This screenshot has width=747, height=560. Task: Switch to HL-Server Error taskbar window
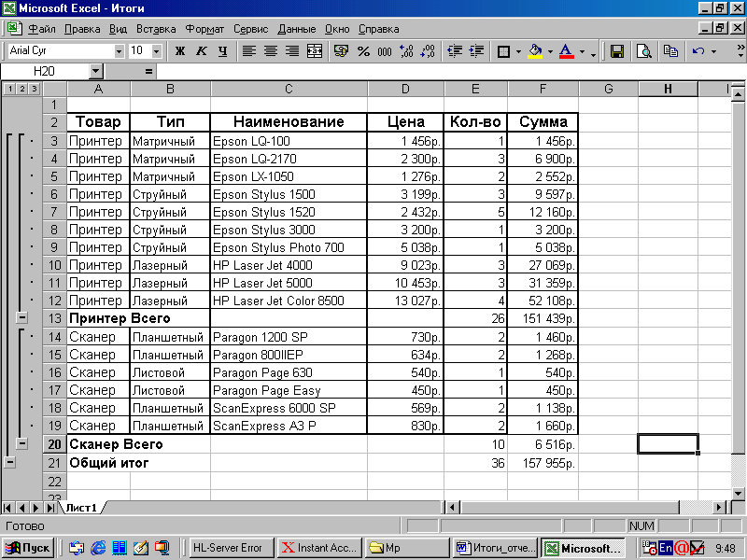coord(232,548)
